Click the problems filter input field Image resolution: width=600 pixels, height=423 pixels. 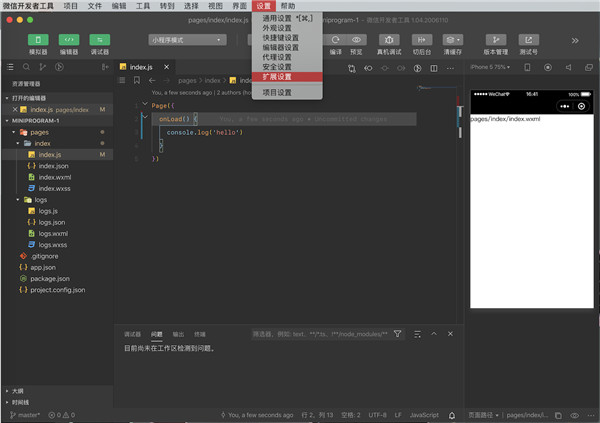318,333
